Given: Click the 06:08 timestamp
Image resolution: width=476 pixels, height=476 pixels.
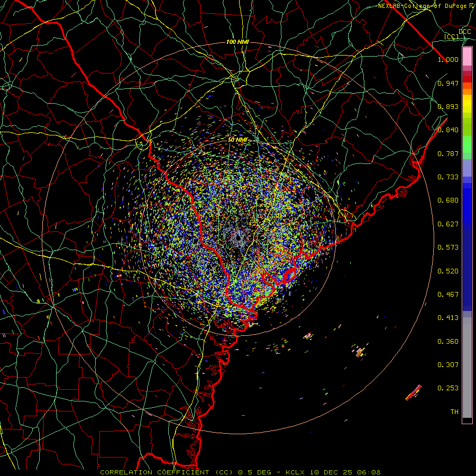Looking at the screenshot, I should tap(369, 472).
